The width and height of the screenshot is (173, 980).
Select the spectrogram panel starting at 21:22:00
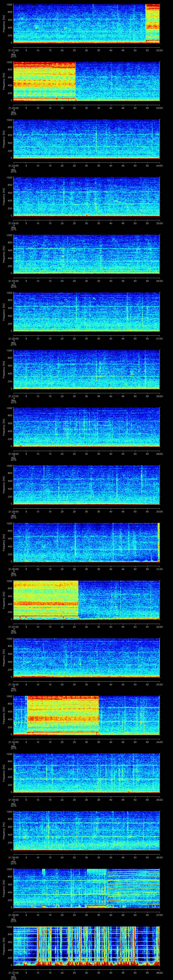(x=86, y=81)
